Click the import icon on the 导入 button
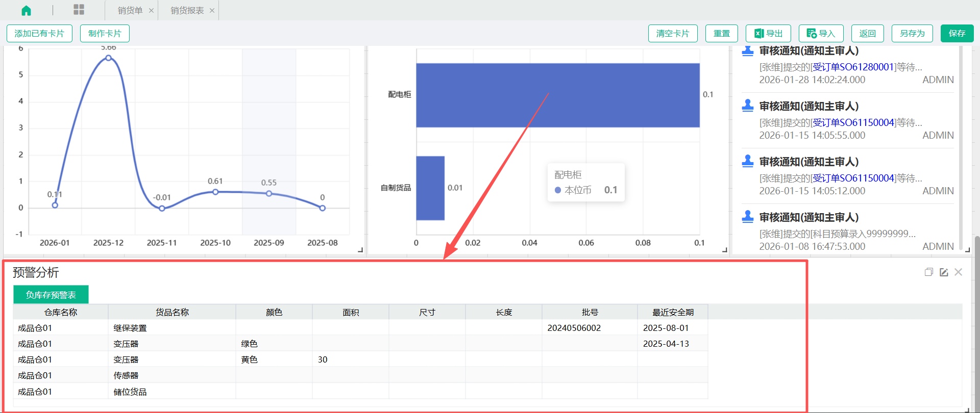Screen dimensions: 980x413 [812, 34]
